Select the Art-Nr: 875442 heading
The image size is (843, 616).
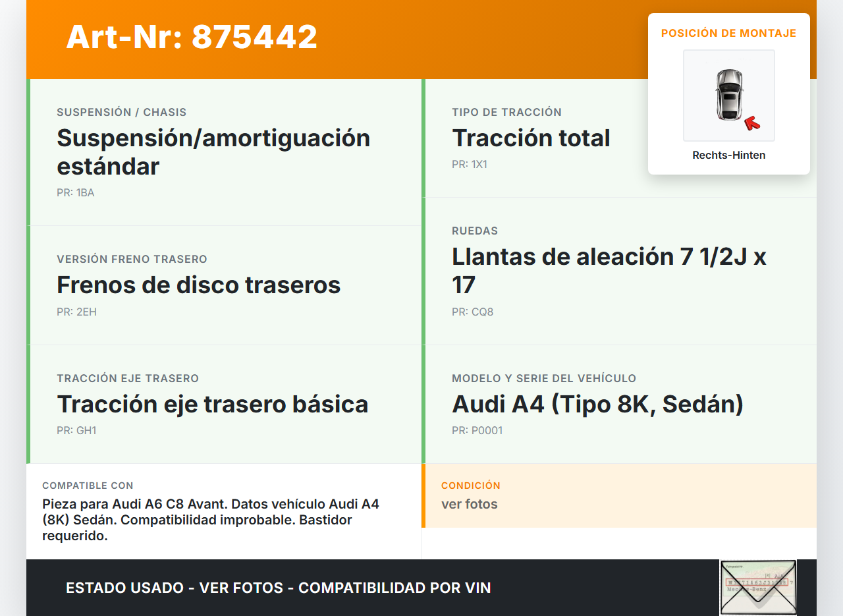tap(192, 37)
